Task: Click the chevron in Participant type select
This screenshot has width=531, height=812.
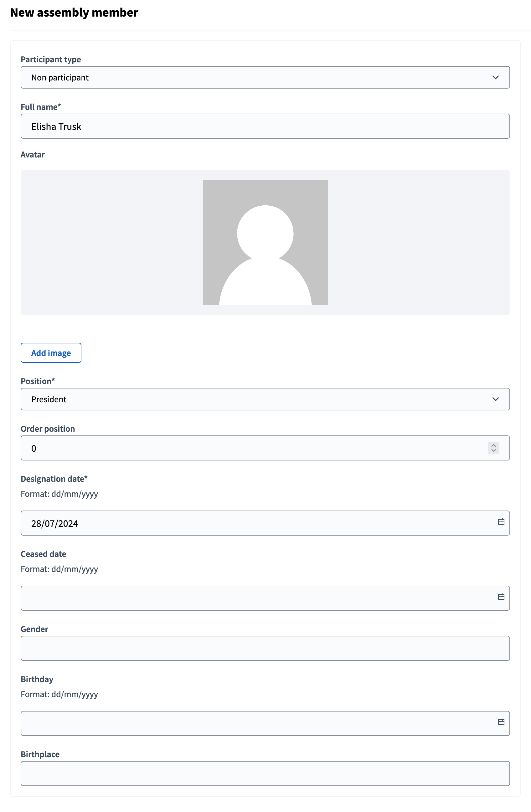Action: [x=495, y=77]
